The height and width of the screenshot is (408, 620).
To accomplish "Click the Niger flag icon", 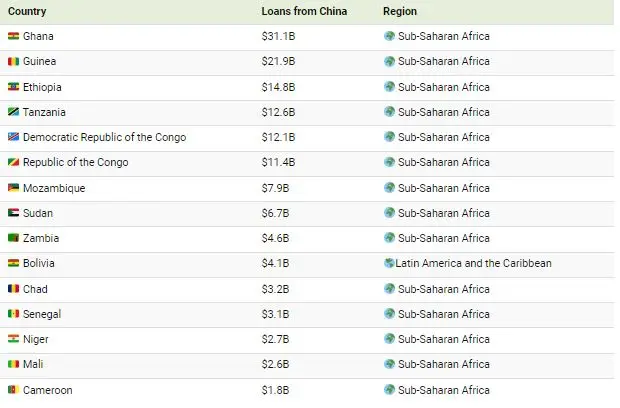I will tap(13, 339).
